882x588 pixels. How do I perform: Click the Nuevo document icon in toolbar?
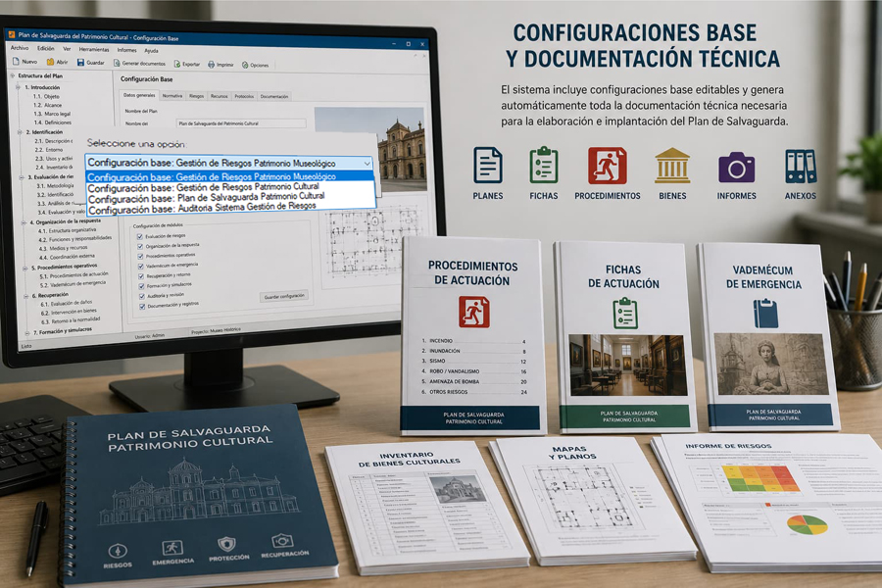[x=16, y=61]
